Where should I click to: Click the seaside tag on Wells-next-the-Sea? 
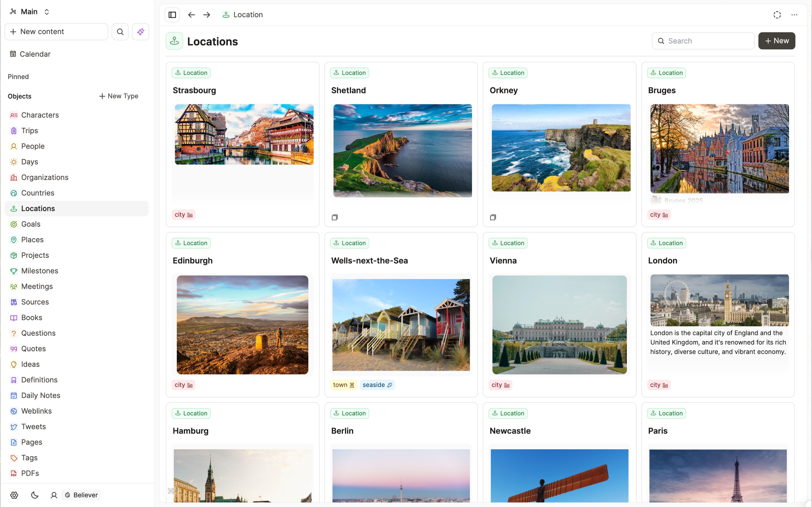(377, 385)
